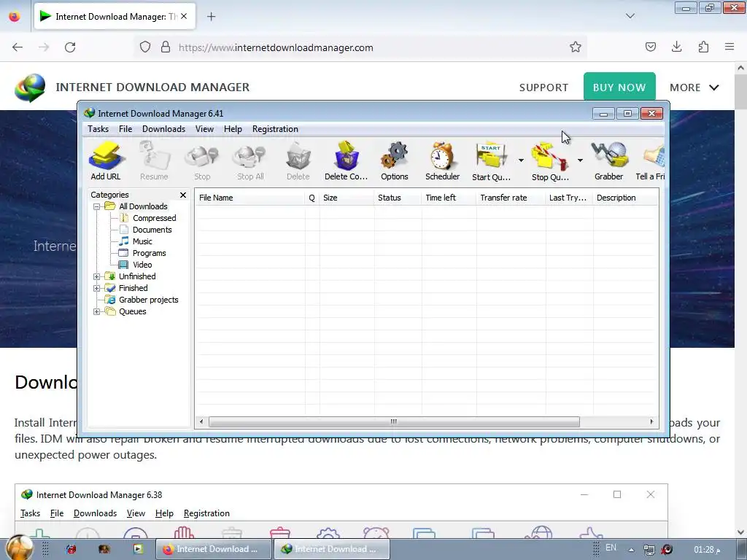
Task: Close the Categories panel
Action: [183, 195]
